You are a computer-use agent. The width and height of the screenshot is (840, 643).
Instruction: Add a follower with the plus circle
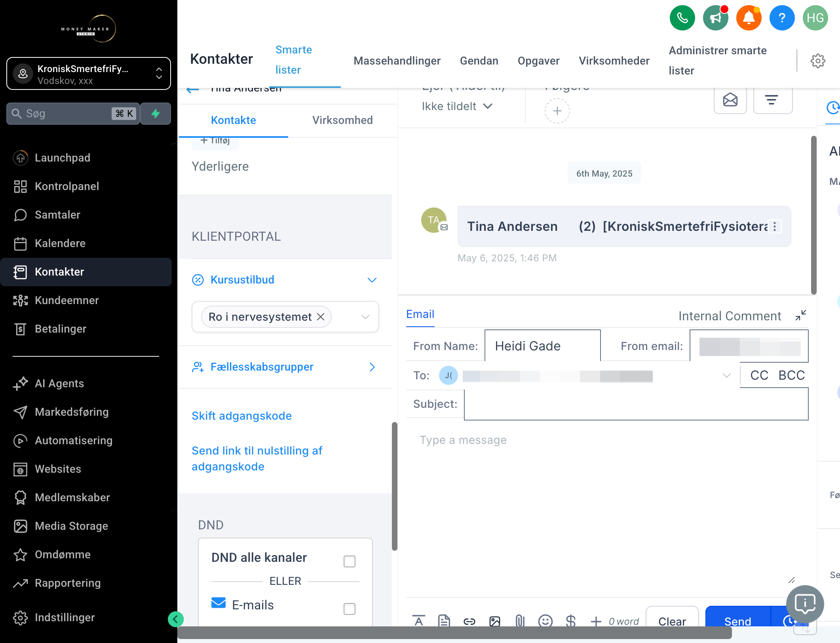pyautogui.click(x=557, y=111)
